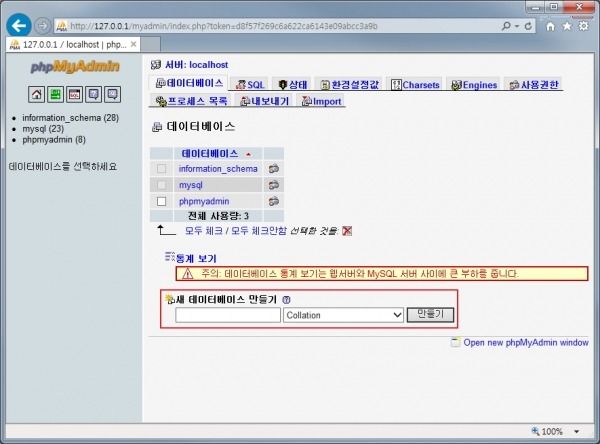Click the browser forward arrow button
This screenshot has height=444, width=600.
pyautogui.click(x=42, y=26)
